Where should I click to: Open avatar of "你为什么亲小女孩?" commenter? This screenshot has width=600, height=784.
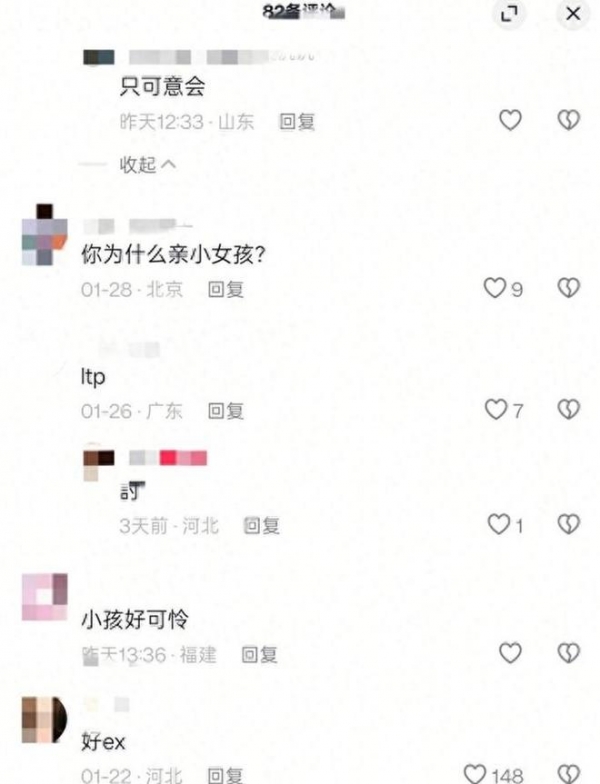click(44, 234)
